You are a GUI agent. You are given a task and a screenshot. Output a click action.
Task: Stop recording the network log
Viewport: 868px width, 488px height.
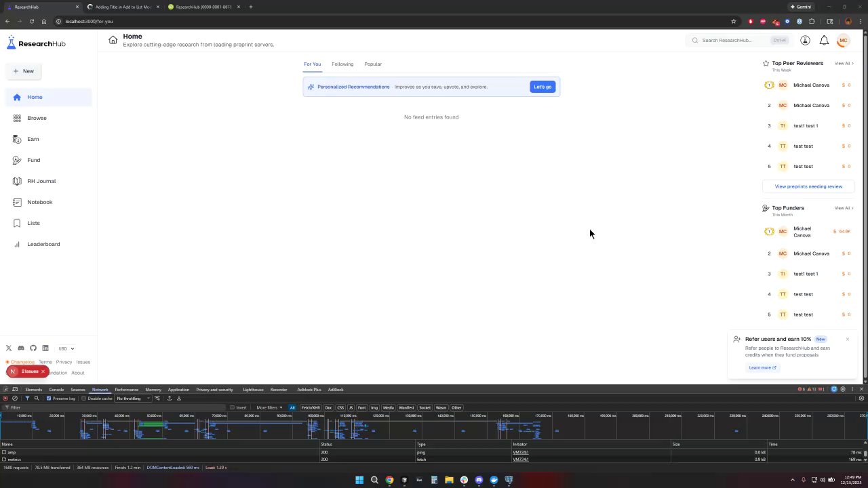click(5, 399)
